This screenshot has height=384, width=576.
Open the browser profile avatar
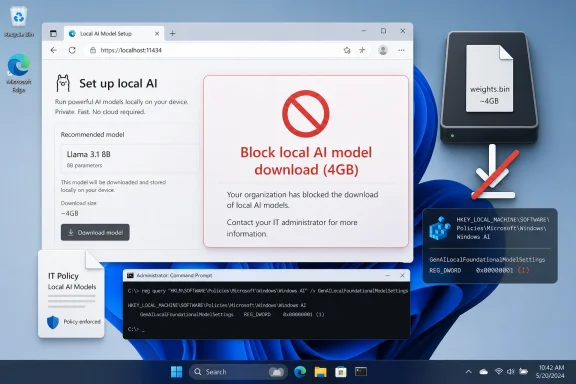[383, 50]
